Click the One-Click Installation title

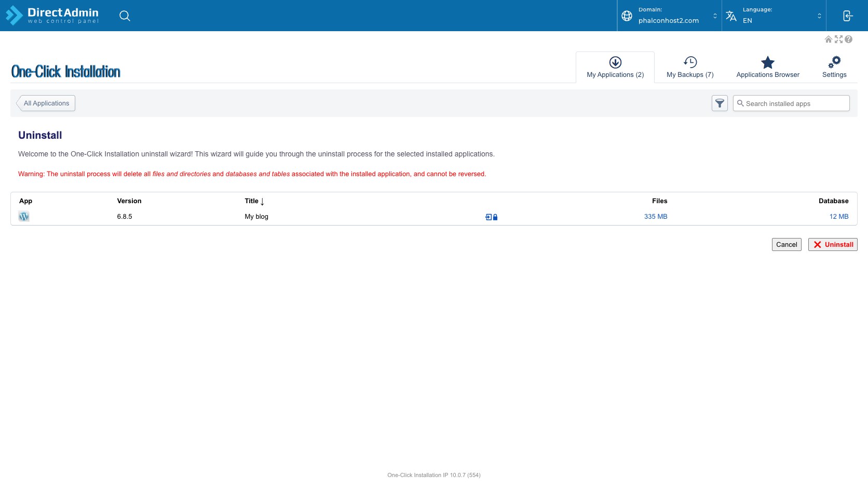pyautogui.click(x=66, y=72)
